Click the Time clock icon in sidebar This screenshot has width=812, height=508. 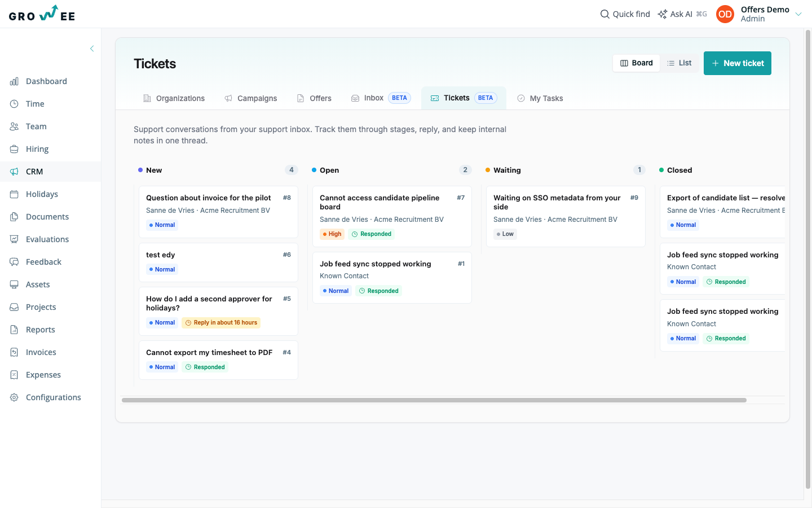coord(14,104)
